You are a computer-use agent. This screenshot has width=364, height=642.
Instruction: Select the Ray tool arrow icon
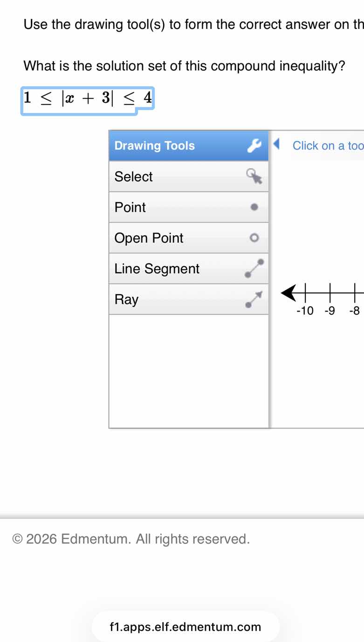pos(254,298)
